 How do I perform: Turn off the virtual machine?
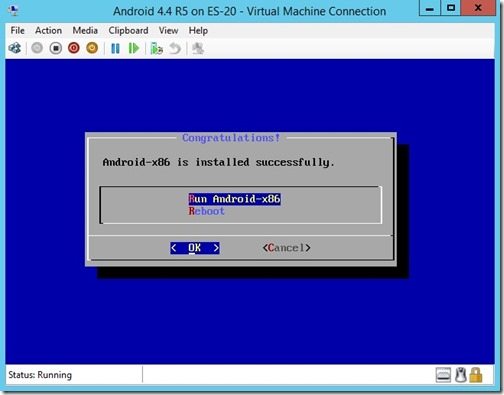pos(56,48)
